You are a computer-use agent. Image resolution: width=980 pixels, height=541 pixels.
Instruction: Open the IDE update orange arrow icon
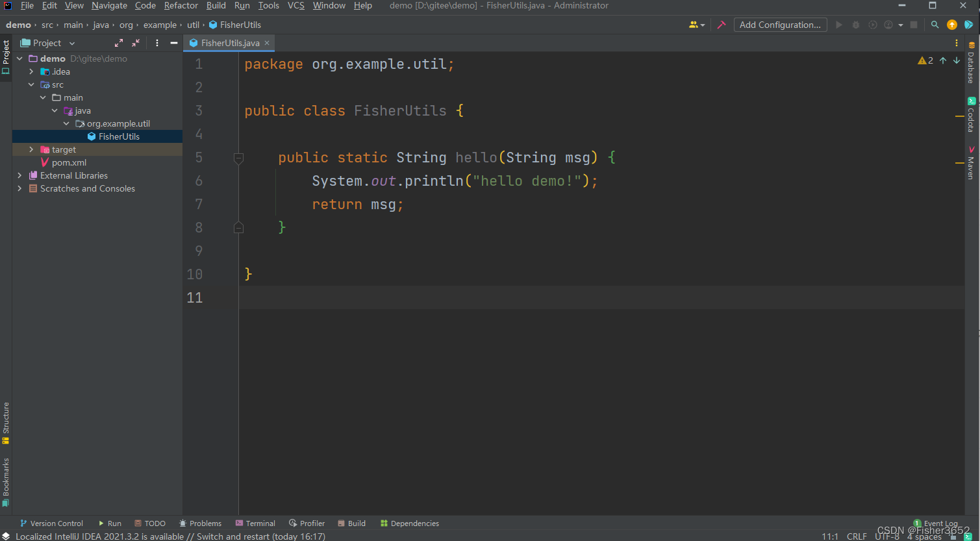952,25
